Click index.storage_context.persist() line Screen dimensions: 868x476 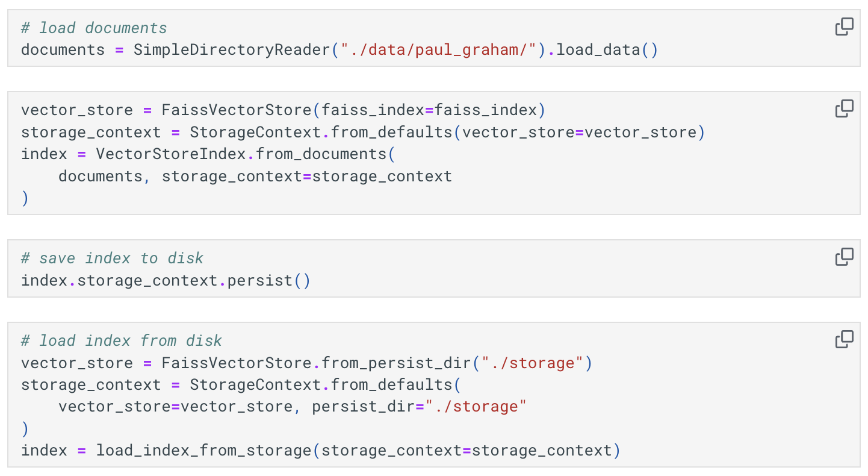[x=166, y=280]
